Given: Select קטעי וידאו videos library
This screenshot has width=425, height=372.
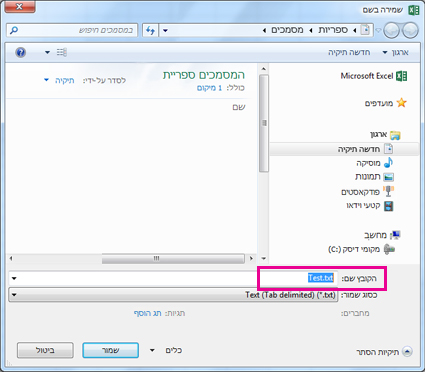Looking at the screenshot, I should (363, 206).
